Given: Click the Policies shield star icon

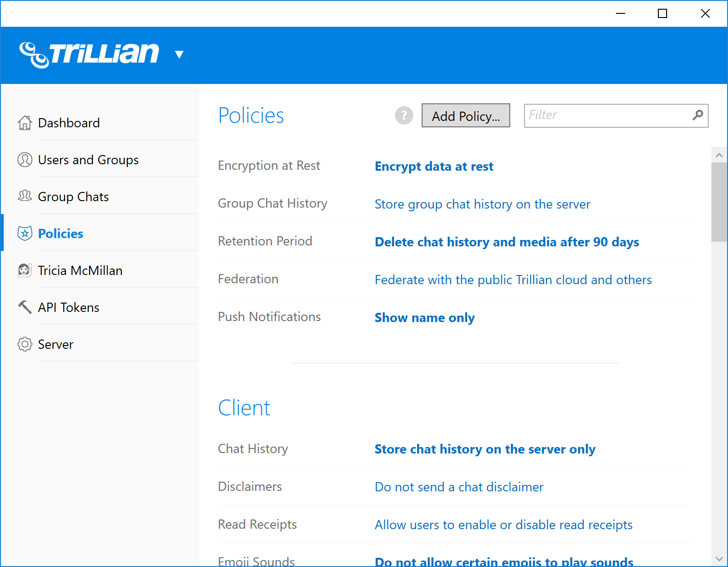Looking at the screenshot, I should pyautogui.click(x=24, y=233).
